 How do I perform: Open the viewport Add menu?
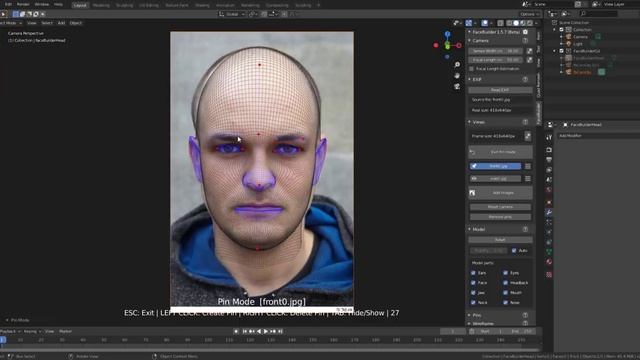pos(61,23)
